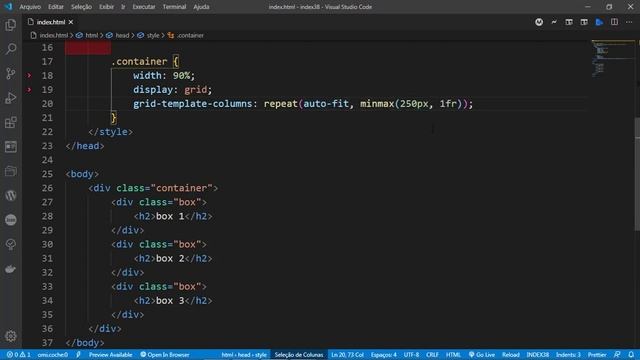Split the editor right

point(614,22)
